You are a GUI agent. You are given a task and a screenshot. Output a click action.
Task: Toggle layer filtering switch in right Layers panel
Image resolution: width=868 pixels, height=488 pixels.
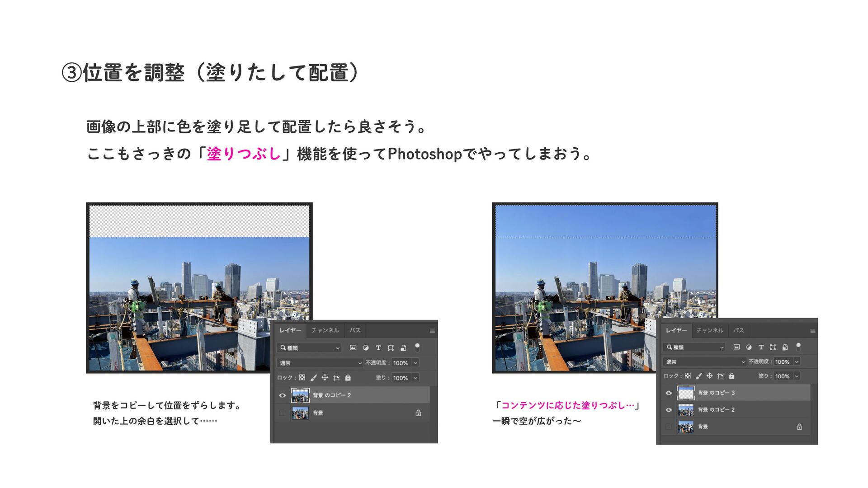point(798,347)
